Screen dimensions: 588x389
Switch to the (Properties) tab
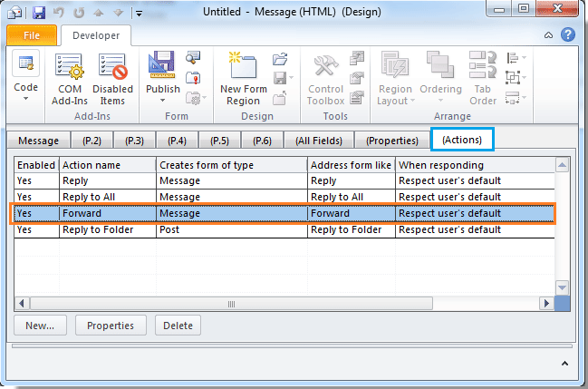pyautogui.click(x=391, y=141)
